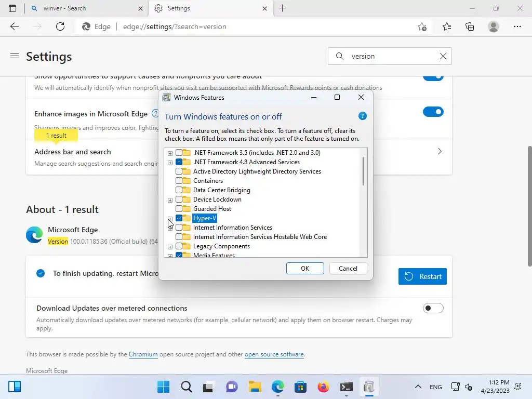Check Guarded Host checkbox
Image resolution: width=532 pixels, height=399 pixels.
179,209
